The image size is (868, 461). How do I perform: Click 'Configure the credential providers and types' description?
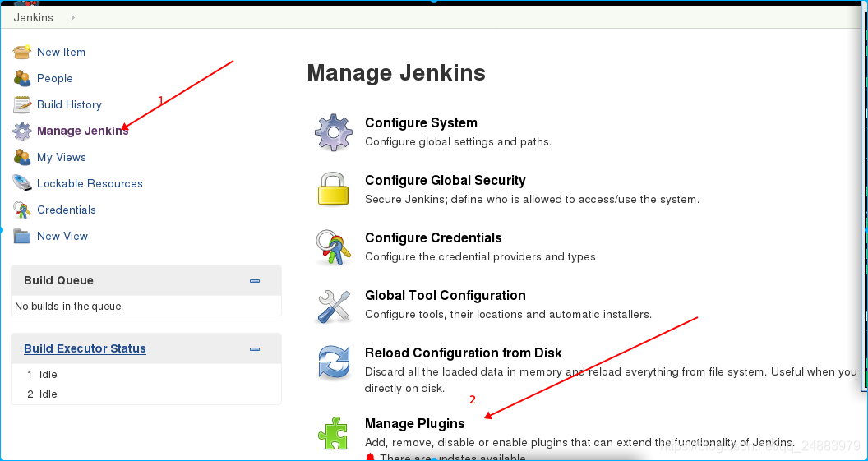point(481,256)
